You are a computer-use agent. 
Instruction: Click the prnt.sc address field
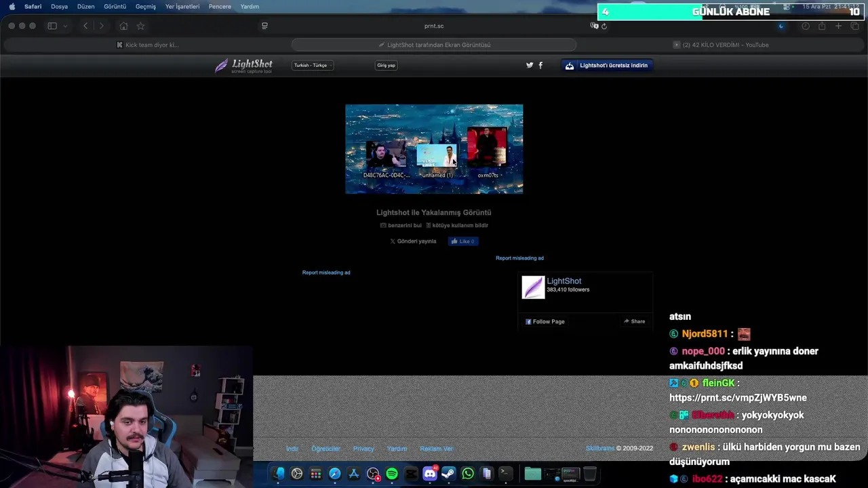click(434, 26)
